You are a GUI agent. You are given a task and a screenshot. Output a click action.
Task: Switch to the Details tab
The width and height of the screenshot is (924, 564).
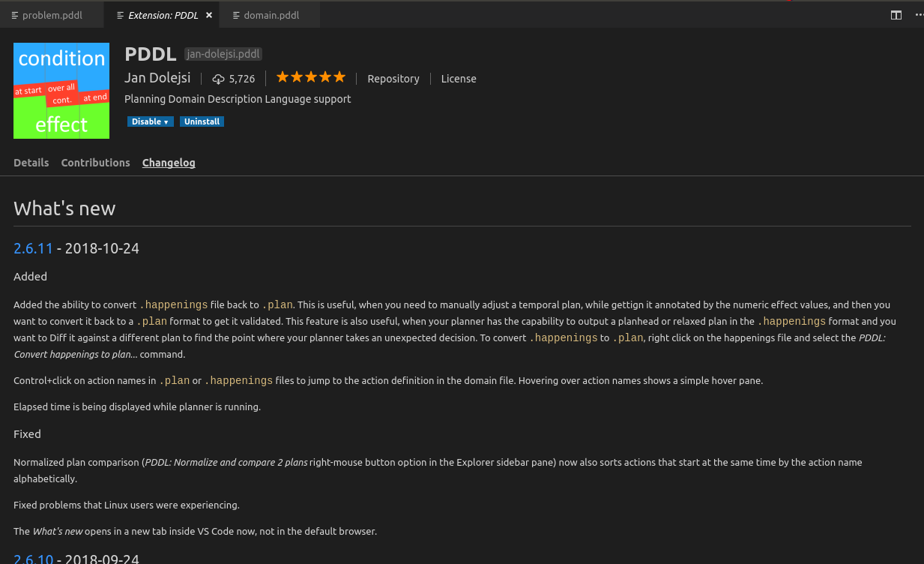point(31,163)
